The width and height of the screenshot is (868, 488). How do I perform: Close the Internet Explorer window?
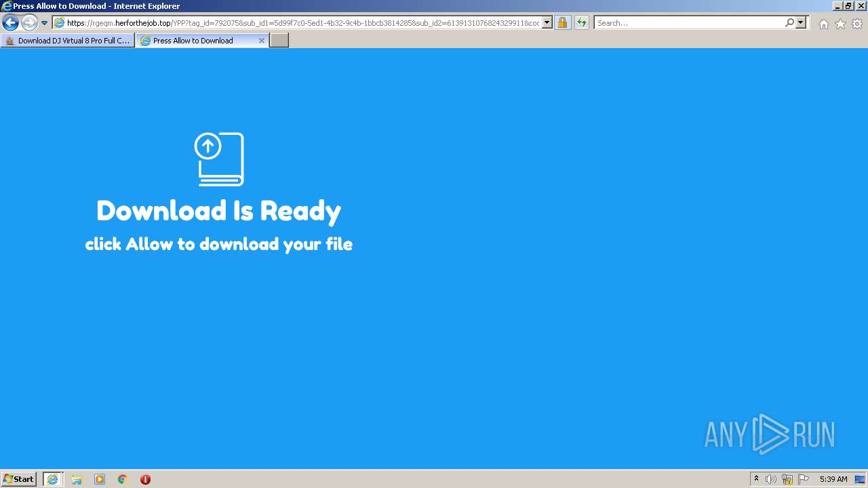[860, 6]
